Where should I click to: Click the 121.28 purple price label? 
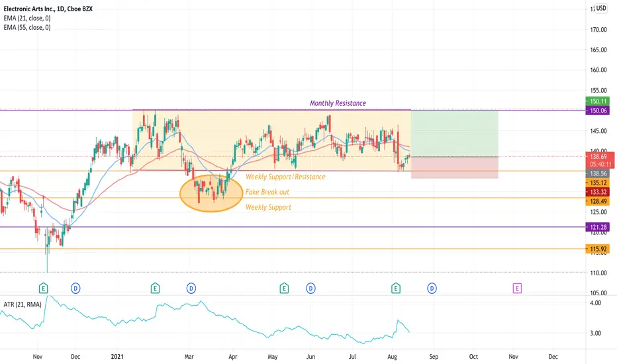(598, 227)
